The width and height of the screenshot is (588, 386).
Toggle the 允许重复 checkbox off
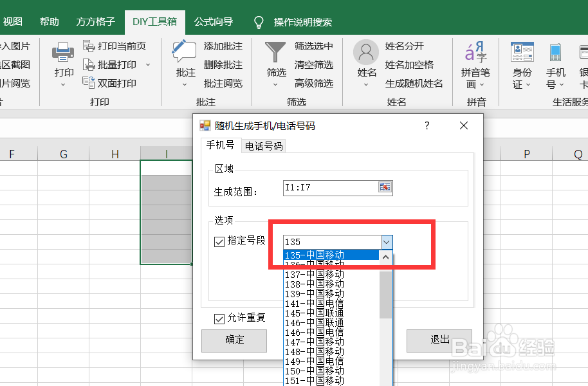[x=219, y=318]
